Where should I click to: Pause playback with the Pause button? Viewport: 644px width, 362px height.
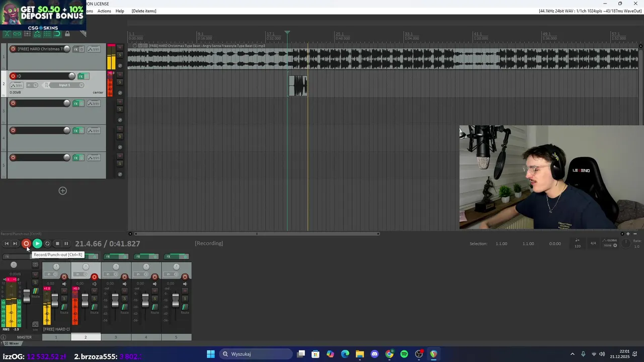(66, 243)
